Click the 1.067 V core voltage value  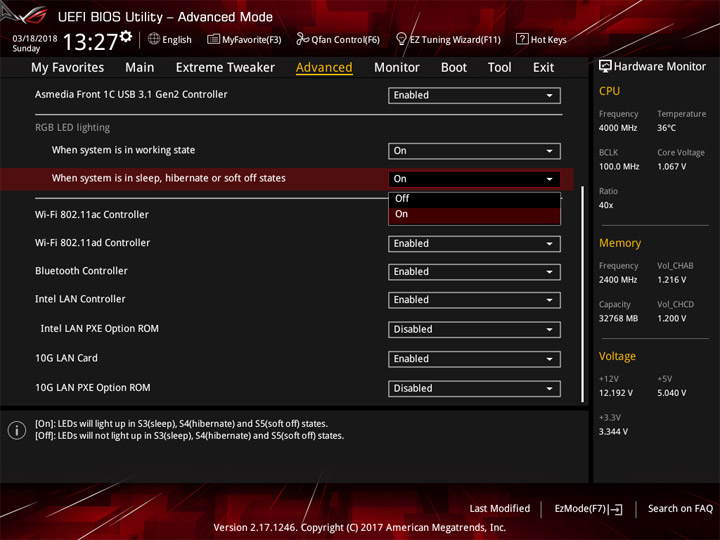pos(671,166)
